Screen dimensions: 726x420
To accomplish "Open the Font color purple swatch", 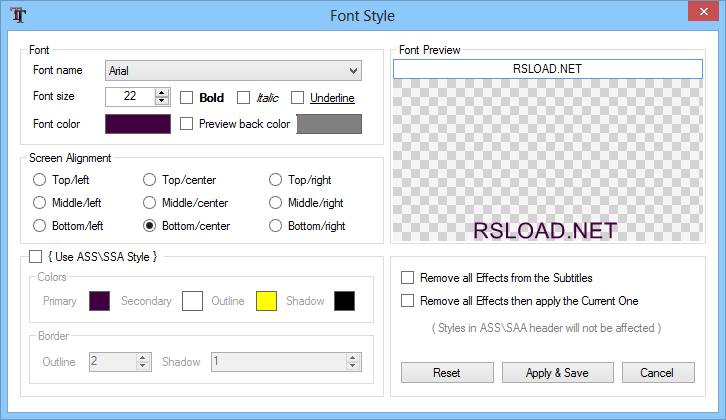I will pyautogui.click(x=138, y=124).
